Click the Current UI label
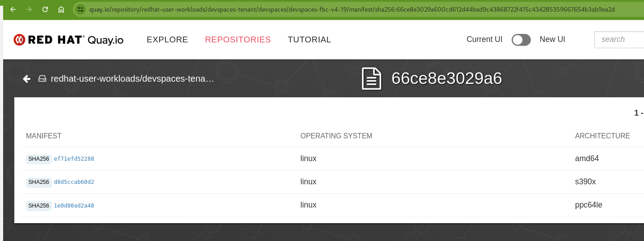 coord(484,39)
